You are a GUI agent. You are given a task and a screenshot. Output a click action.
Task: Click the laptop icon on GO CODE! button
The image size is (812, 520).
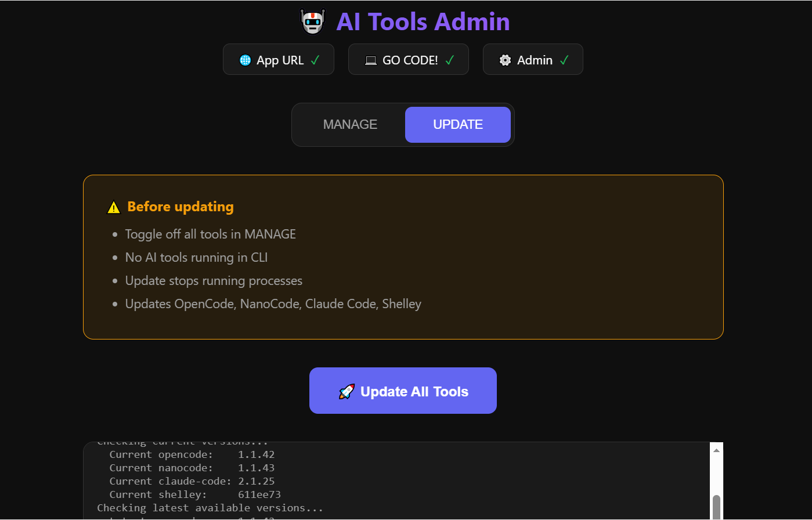pos(369,59)
